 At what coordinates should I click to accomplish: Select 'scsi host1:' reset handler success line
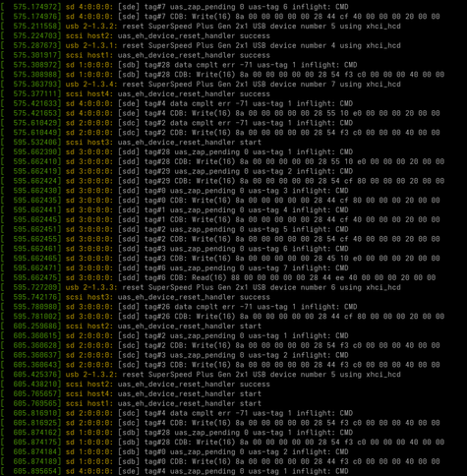tap(136, 55)
